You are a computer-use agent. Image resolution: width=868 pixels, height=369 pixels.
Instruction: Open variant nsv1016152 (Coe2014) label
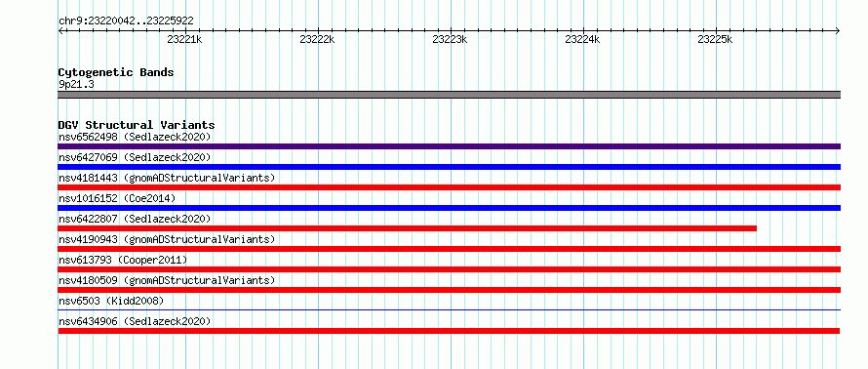[117, 198]
